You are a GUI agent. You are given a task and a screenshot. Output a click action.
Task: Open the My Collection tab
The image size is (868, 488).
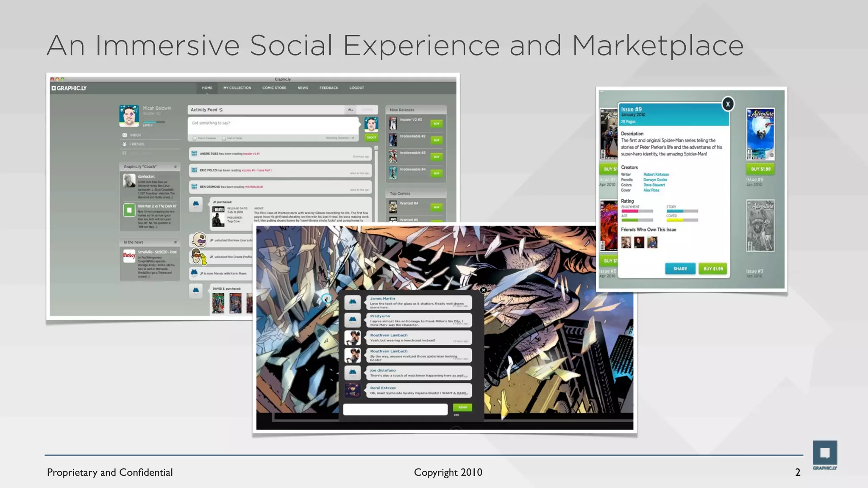237,88
